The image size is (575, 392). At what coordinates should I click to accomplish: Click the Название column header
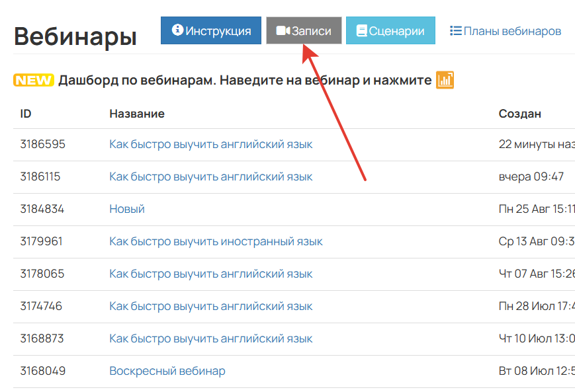tap(136, 114)
